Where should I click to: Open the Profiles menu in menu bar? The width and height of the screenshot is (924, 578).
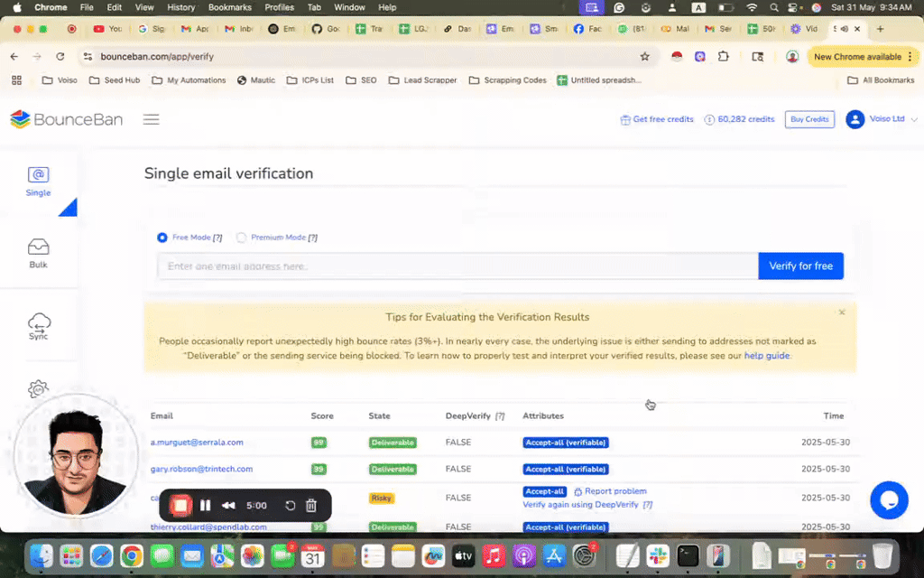point(279,7)
